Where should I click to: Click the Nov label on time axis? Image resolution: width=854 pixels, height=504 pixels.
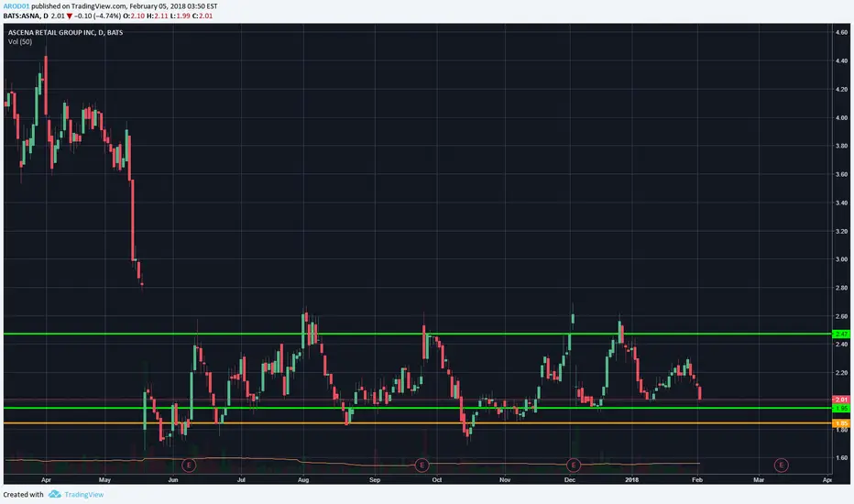click(505, 480)
